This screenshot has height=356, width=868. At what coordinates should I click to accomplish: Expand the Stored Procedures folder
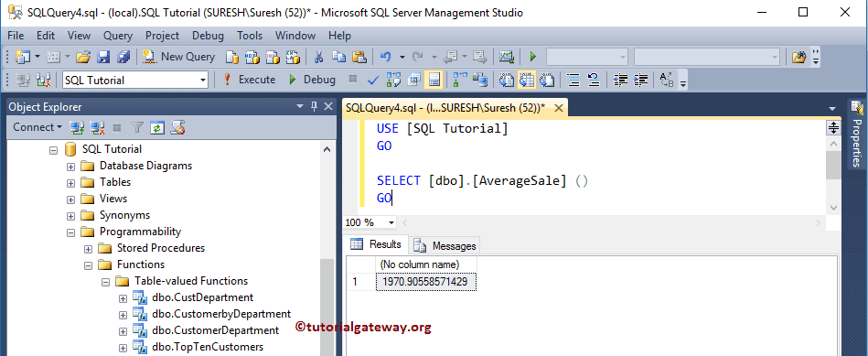(x=88, y=249)
